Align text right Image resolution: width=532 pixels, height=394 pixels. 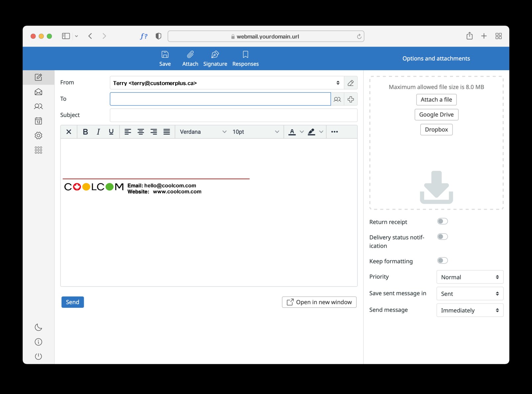(154, 132)
